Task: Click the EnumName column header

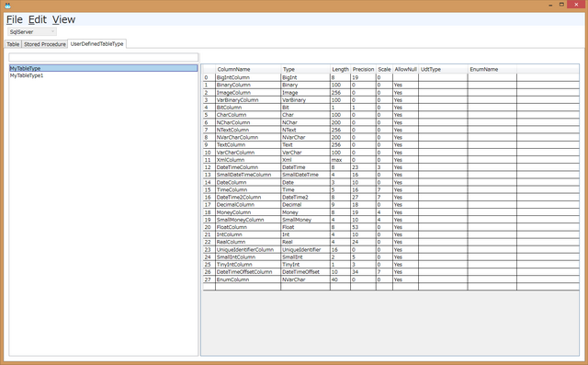Action: pyautogui.click(x=492, y=69)
